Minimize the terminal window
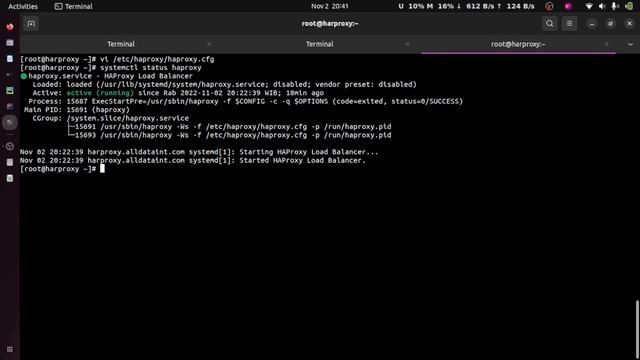 pyautogui.click(x=592, y=24)
